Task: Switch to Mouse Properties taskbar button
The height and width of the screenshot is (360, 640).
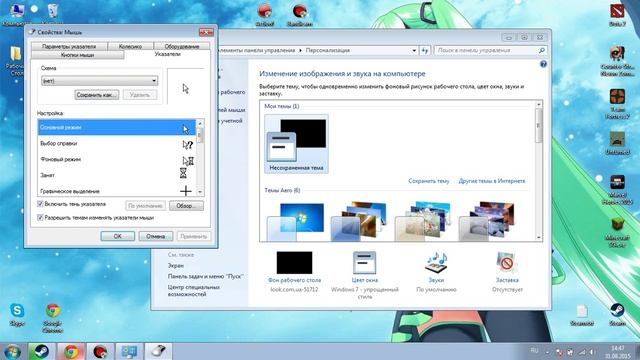Action: click(x=158, y=351)
